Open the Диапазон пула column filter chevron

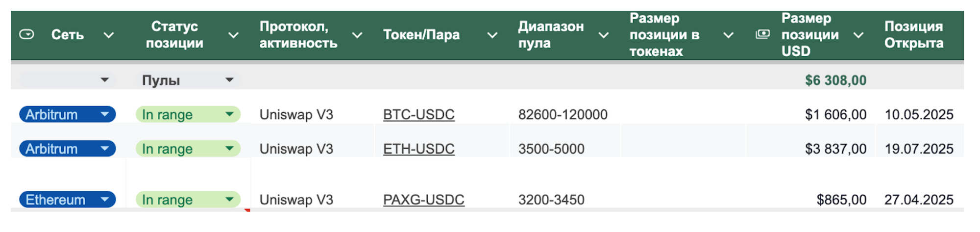click(x=604, y=35)
